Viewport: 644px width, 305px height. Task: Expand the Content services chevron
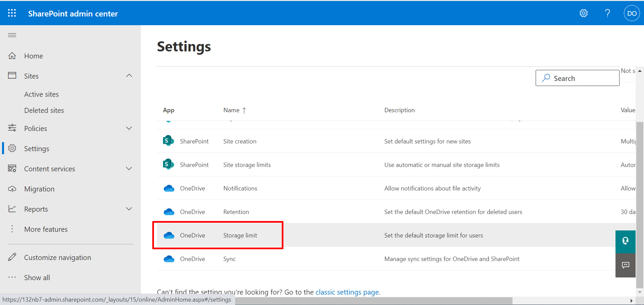[x=129, y=168]
